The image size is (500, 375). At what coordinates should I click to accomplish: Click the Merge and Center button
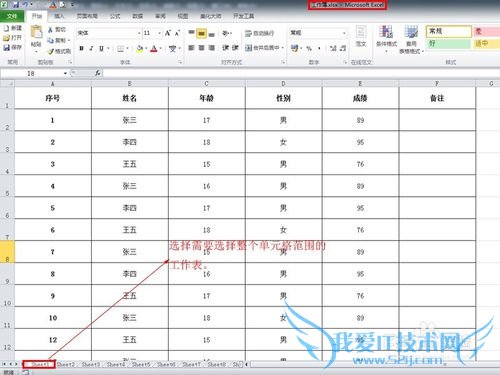262,48
